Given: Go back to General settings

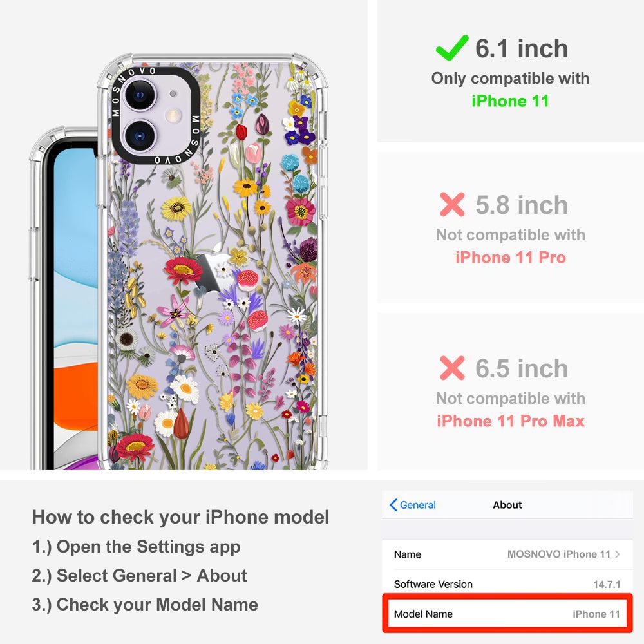Looking at the screenshot, I should tap(412, 505).
